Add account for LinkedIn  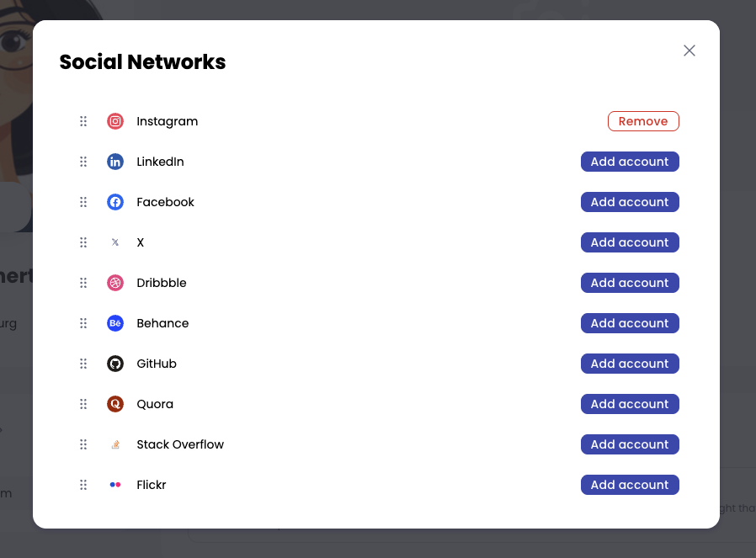pyautogui.click(x=630, y=162)
